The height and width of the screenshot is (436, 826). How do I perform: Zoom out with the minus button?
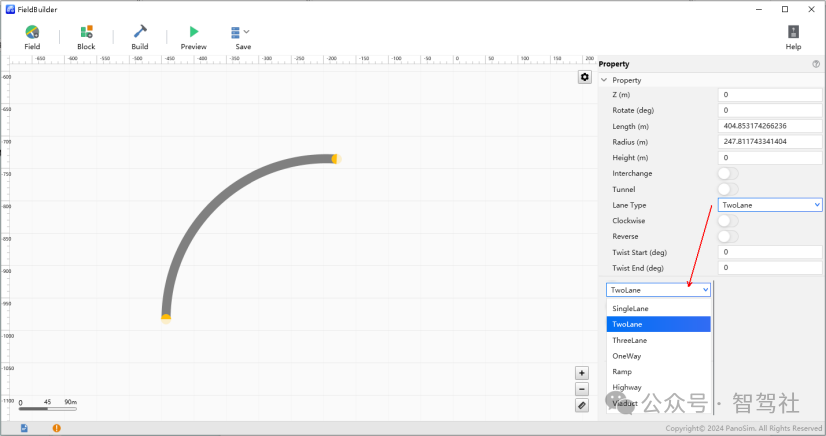click(x=582, y=389)
